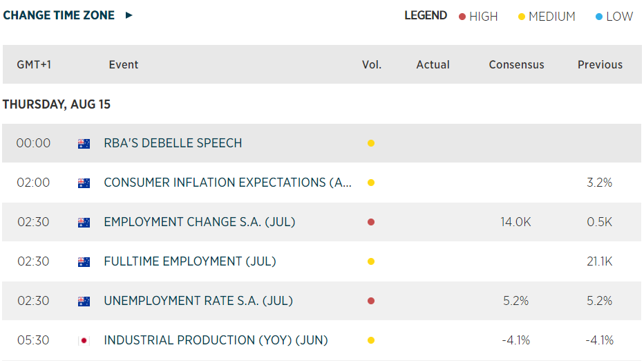Image resolution: width=644 pixels, height=361 pixels.
Task: Click Australian flag beside Employment Change S.A.
Action: click(84, 223)
